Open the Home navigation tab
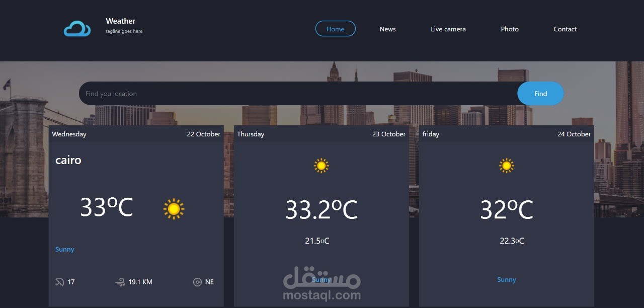The image size is (644, 308). point(335,29)
